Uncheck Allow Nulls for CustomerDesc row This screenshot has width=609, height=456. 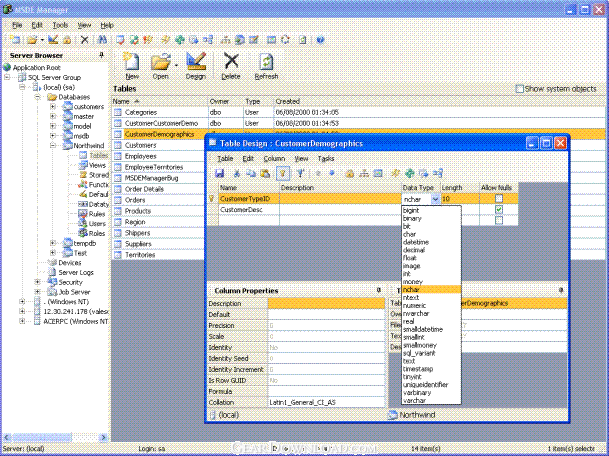click(x=498, y=211)
